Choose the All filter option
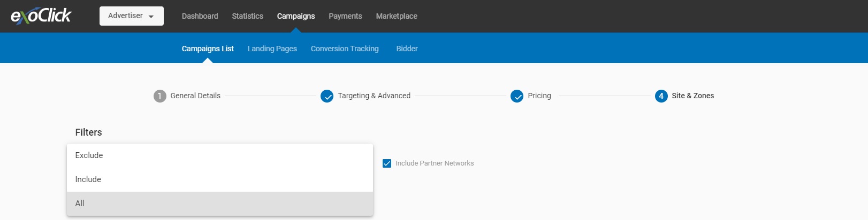Image resolution: width=868 pixels, height=220 pixels. coord(220,203)
